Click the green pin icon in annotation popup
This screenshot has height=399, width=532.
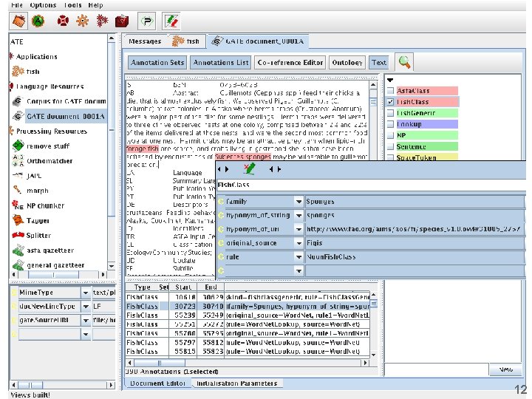[249, 169]
